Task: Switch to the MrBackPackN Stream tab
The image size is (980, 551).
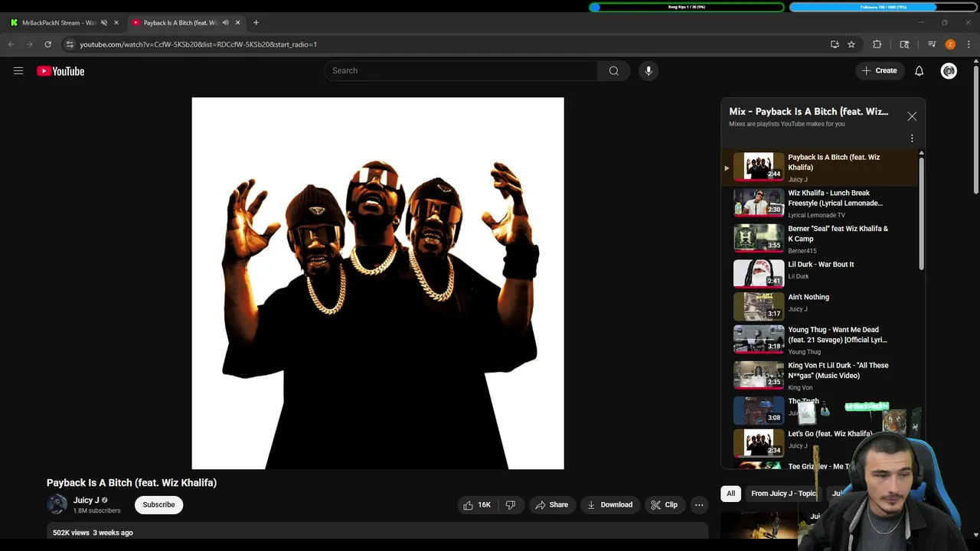Action: [x=59, y=23]
